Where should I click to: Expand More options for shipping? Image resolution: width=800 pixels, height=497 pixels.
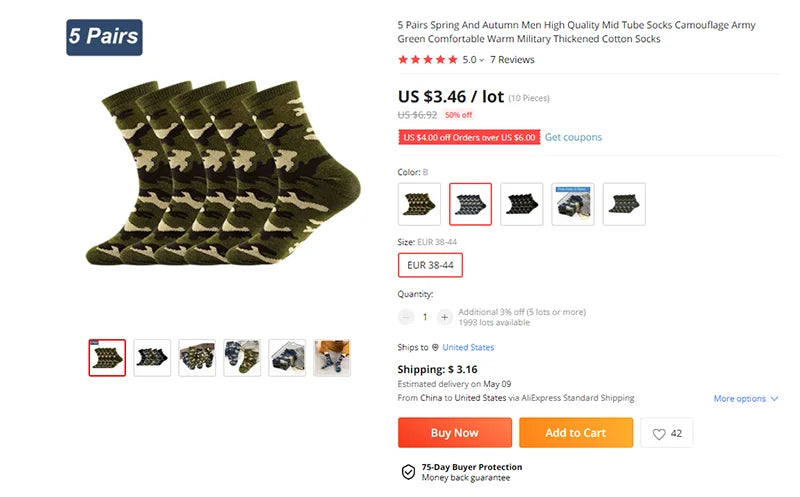pos(745,399)
